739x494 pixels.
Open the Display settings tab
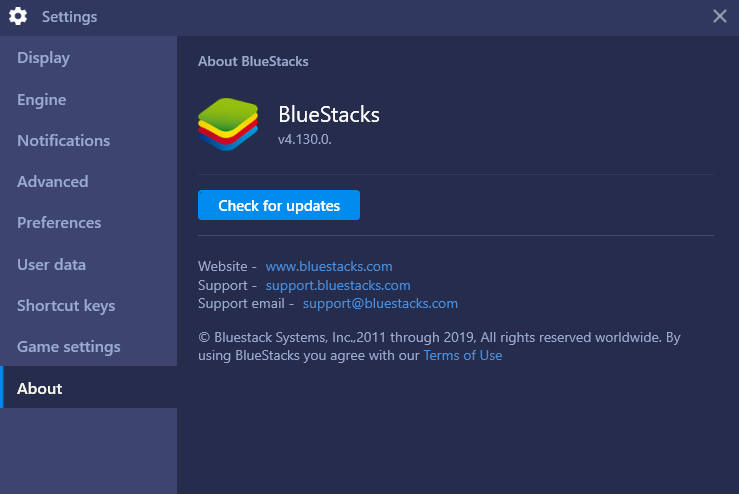89,58
